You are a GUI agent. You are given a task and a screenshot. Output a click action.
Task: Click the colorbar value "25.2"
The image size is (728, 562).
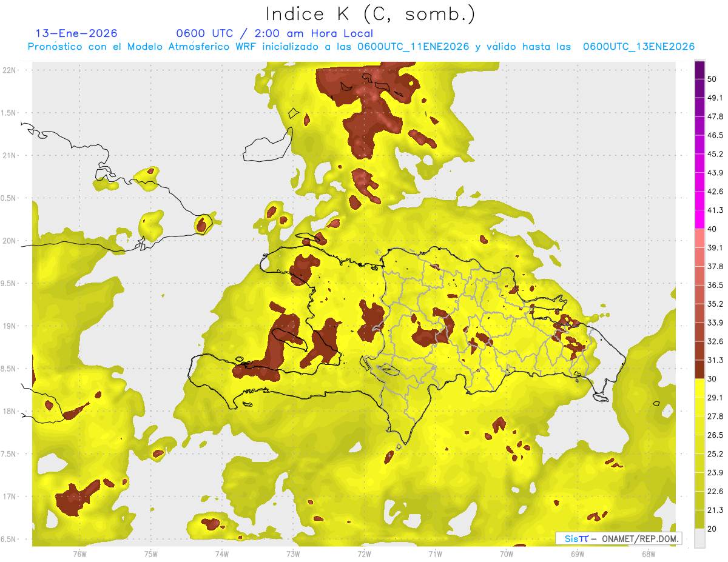pyautogui.click(x=715, y=453)
